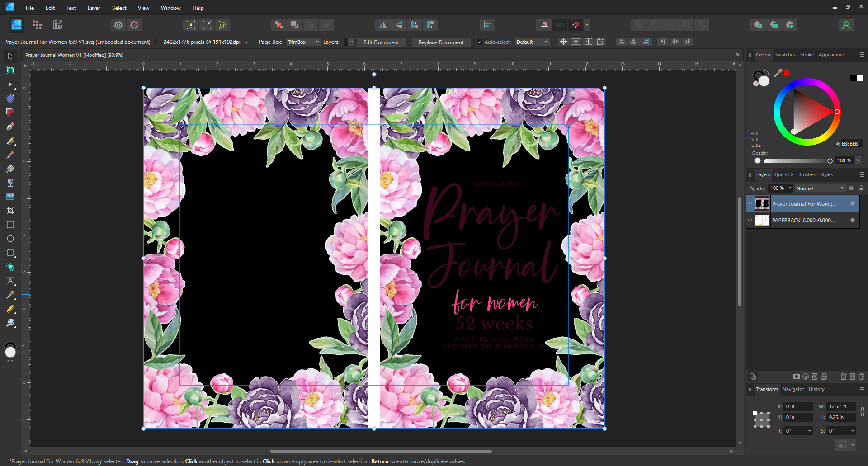Open the Layer menu

[x=94, y=8]
